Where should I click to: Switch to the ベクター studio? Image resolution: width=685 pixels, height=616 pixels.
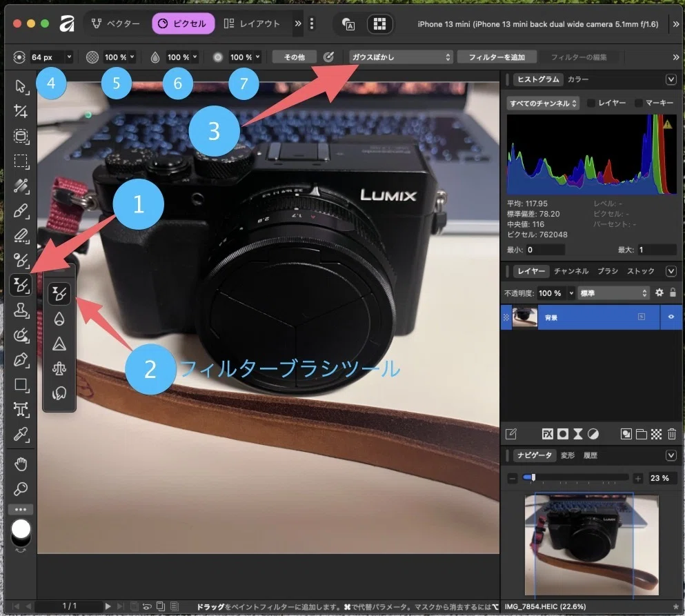click(x=116, y=23)
